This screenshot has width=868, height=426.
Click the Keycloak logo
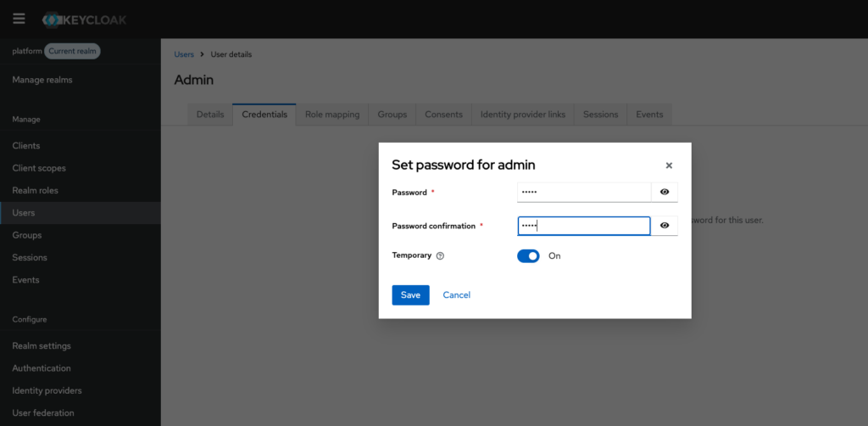point(85,19)
